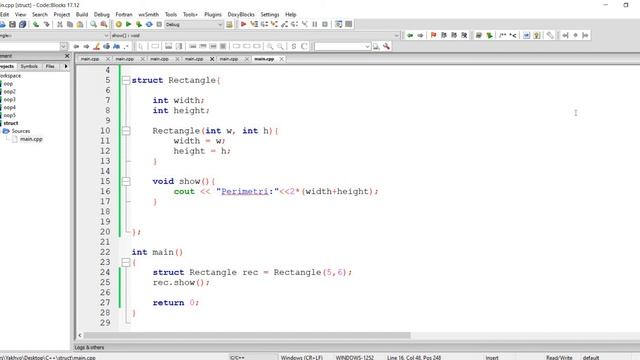The width and height of the screenshot is (640, 360).
Task: Open the Plugins menu
Action: 213,14
